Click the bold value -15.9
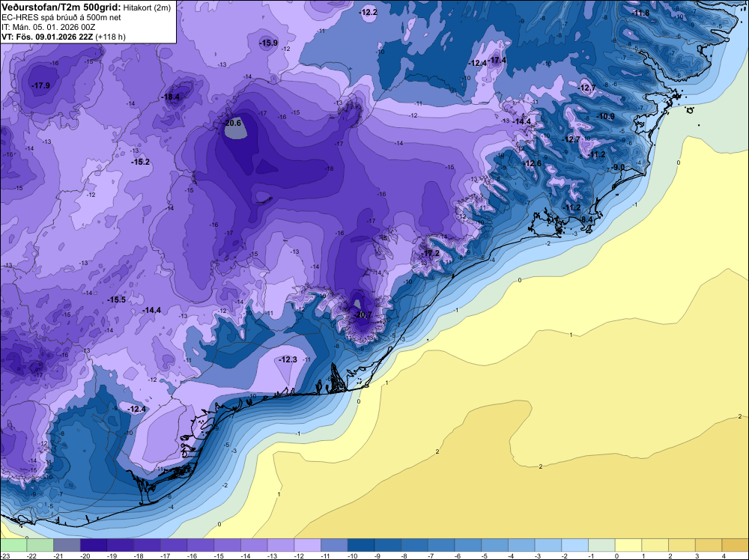The image size is (749, 560). click(x=268, y=43)
